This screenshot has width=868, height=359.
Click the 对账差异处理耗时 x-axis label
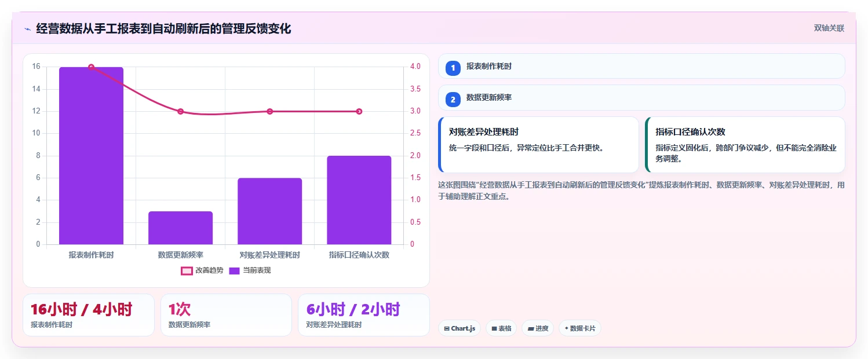coord(269,255)
